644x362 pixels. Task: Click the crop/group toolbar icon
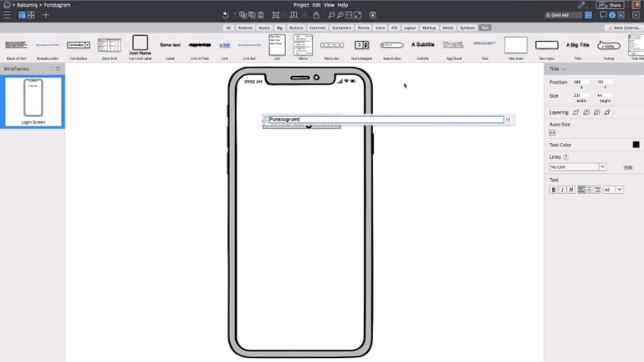(x=276, y=15)
